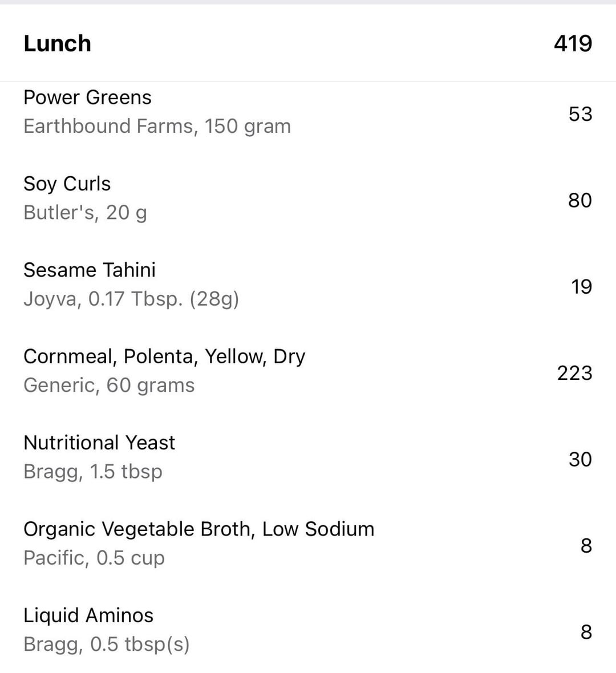Select the Joyva 0.17 Tbsp serving line

[131, 299]
